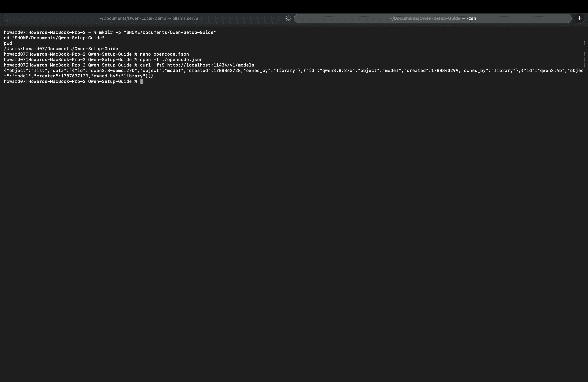588x382 pixels.
Task: Click the curl -fsS localhost:11434 command
Action: tap(197, 65)
